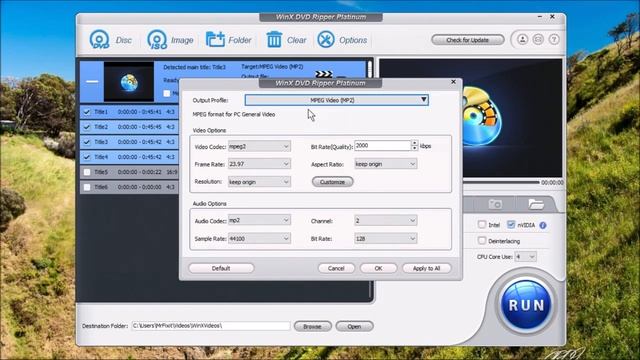Image resolution: width=640 pixels, height=360 pixels.
Task: Take a snapshot with camera icon
Action: click(495, 204)
